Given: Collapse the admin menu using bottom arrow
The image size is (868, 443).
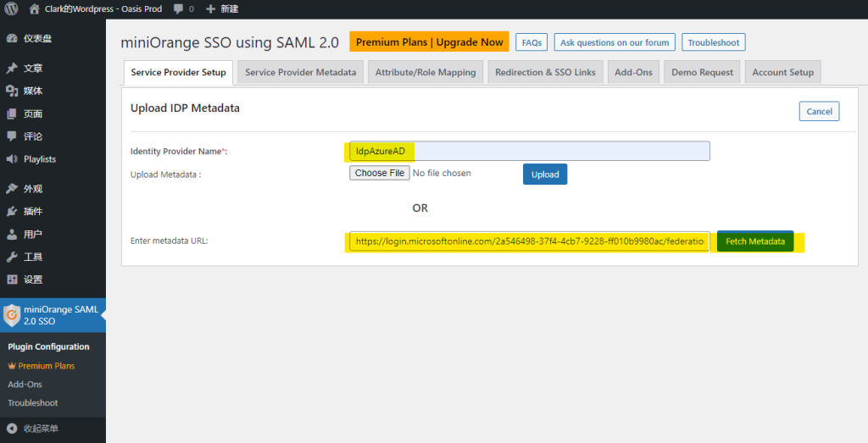Looking at the screenshot, I should tap(12, 429).
